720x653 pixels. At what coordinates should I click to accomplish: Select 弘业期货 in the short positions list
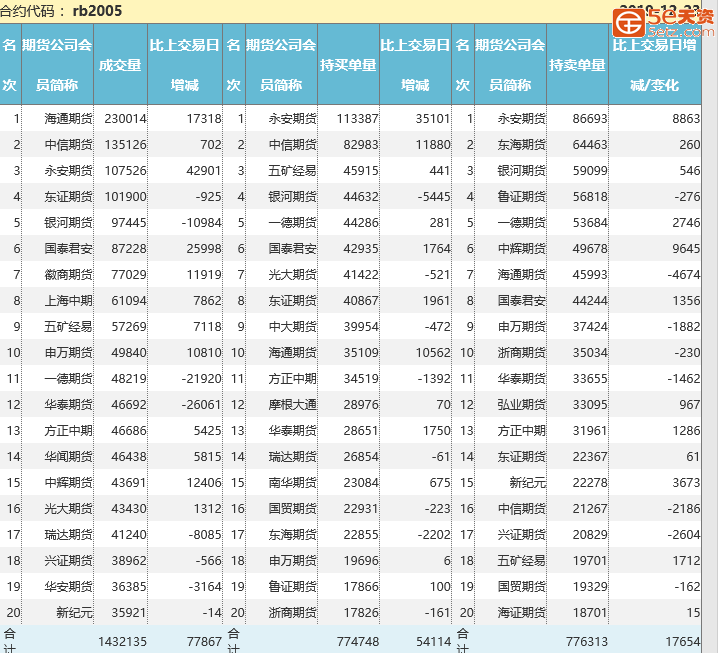pos(522,405)
